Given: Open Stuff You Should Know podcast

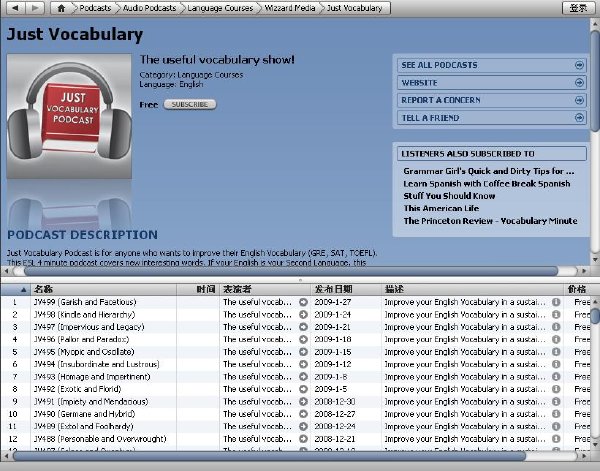Looking at the screenshot, I should pyautogui.click(x=449, y=196).
